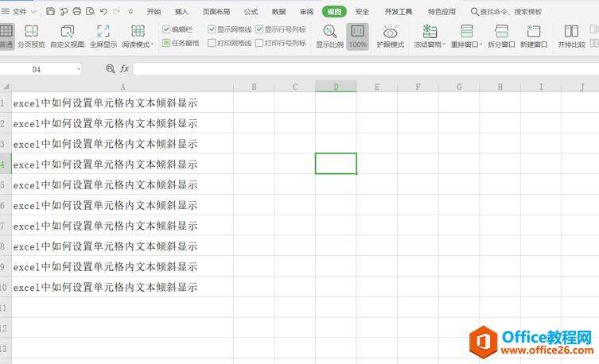Click the magnifier icon beside fx
The image size is (599, 364).
(111, 68)
